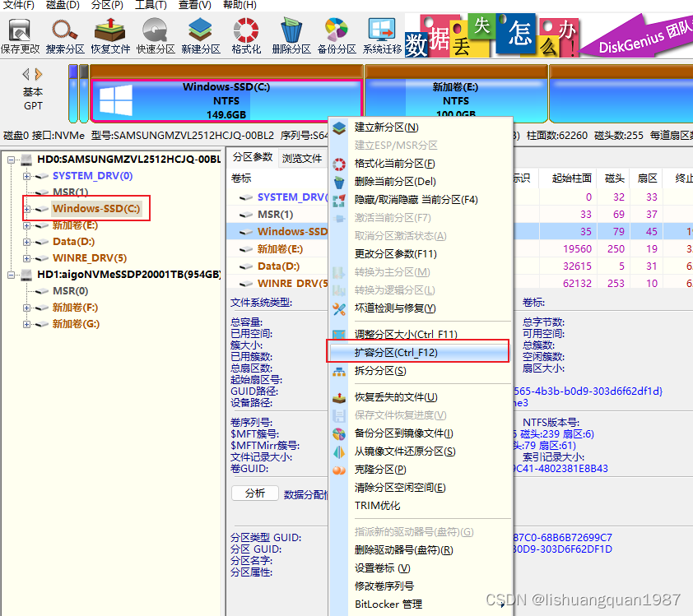Start the 快速分区 tool
The height and width of the screenshot is (616, 693).
pyautogui.click(x=156, y=36)
